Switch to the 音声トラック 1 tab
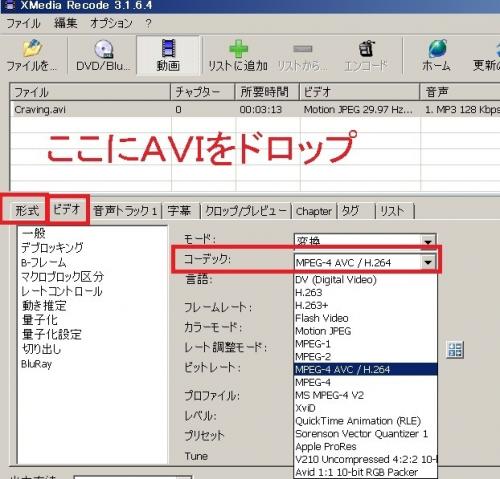This screenshot has height=479, width=500. click(125, 211)
